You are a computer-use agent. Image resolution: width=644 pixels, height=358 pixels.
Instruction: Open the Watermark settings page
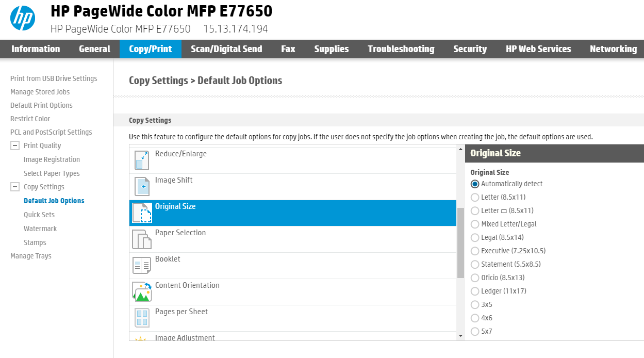coord(40,228)
